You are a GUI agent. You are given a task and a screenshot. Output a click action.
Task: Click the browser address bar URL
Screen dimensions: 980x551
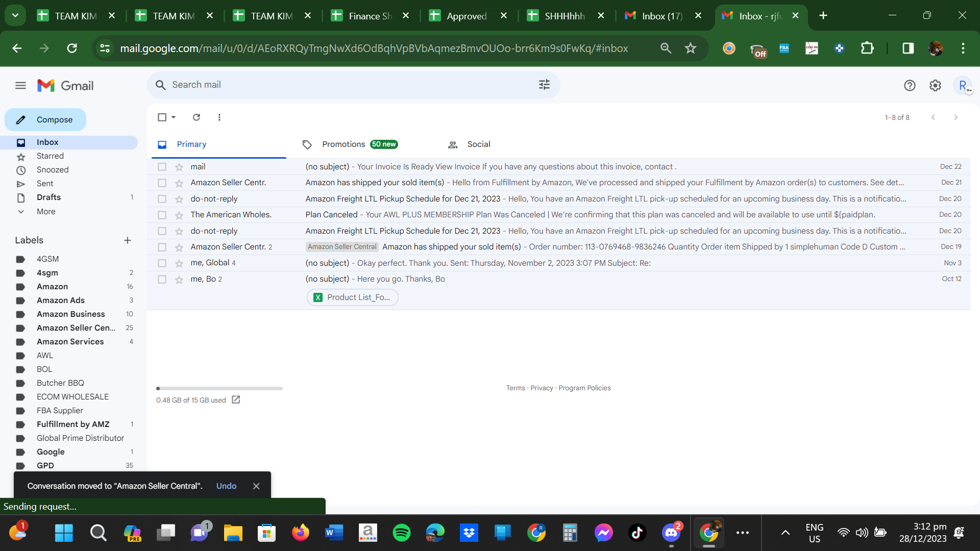coord(374,48)
